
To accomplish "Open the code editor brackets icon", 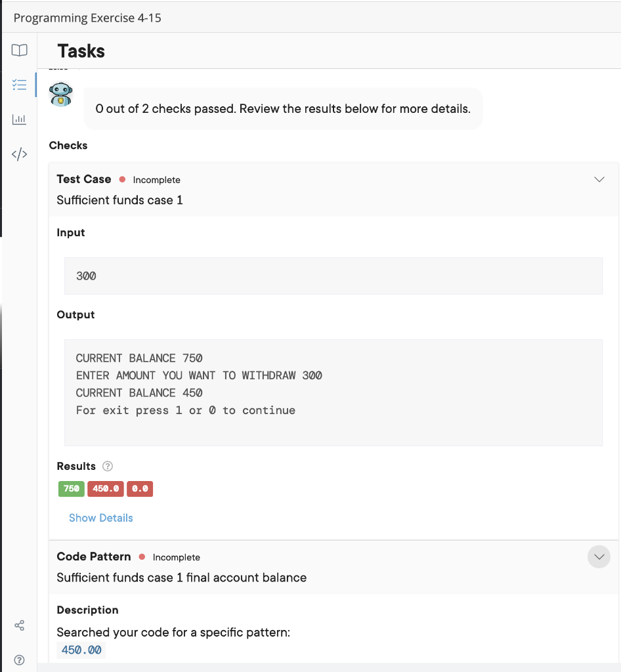I will (19, 154).
